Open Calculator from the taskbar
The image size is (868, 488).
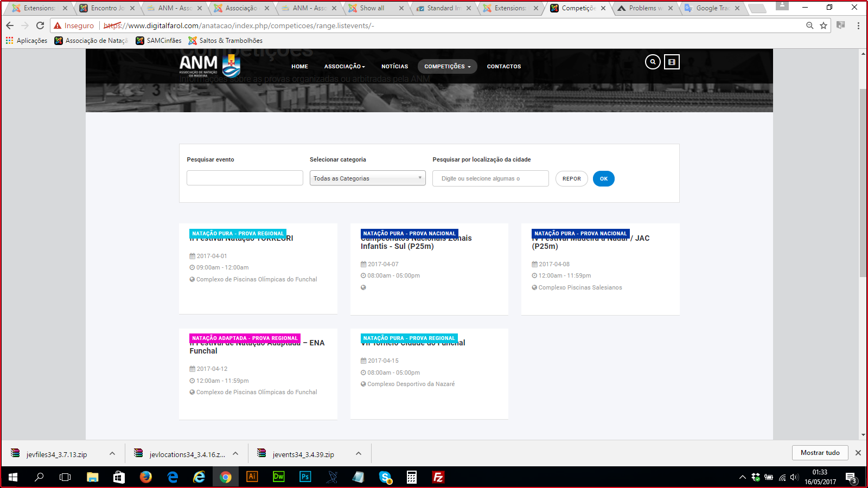412,477
